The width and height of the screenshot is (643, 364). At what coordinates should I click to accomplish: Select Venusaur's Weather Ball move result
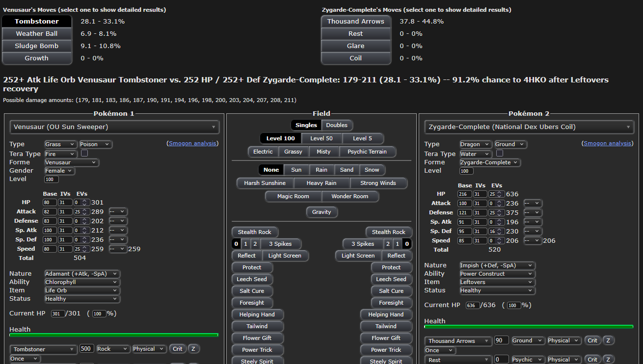pyautogui.click(x=37, y=34)
